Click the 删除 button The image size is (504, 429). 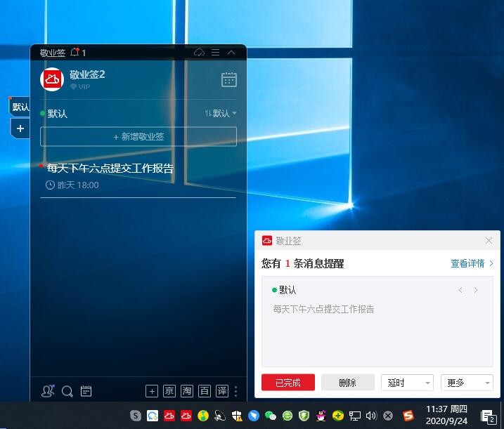tap(348, 383)
